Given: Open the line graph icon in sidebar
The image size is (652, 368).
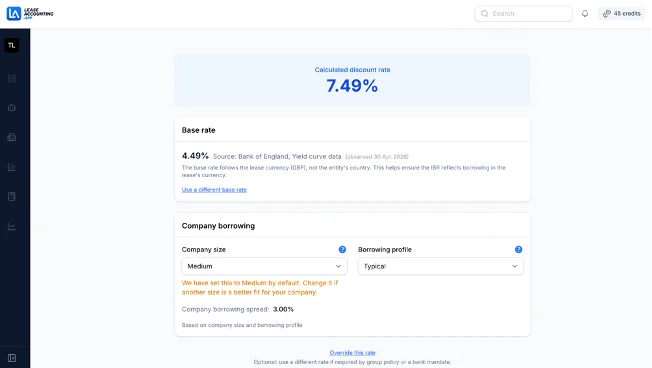Looking at the screenshot, I should pos(12,227).
